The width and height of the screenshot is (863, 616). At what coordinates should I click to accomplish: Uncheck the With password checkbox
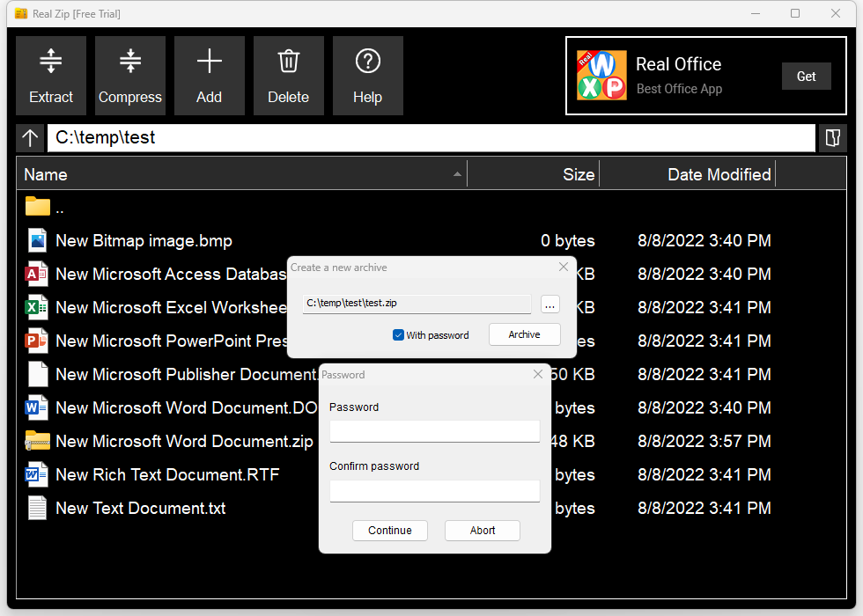[398, 335]
